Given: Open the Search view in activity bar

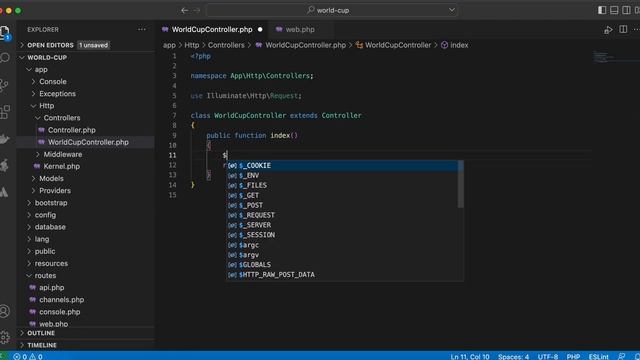Looking at the screenshot, I should coord(4,58).
